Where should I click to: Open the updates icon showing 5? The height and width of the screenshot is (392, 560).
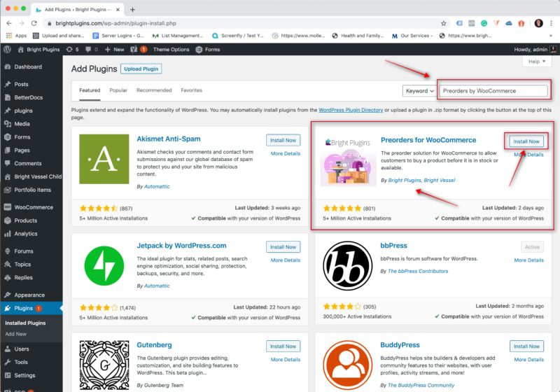click(x=69, y=50)
